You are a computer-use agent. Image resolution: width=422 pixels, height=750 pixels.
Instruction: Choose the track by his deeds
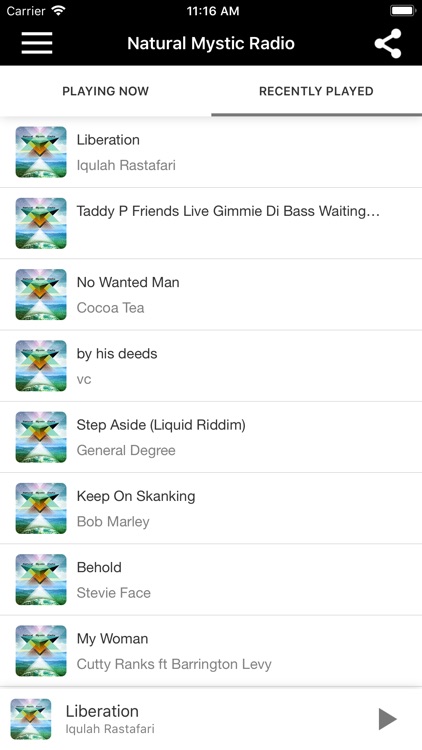pos(211,366)
